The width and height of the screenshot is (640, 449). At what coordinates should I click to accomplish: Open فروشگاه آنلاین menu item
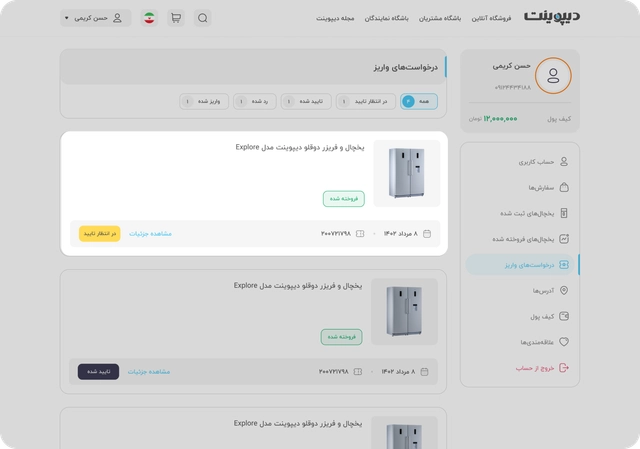(x=491, y=18)
